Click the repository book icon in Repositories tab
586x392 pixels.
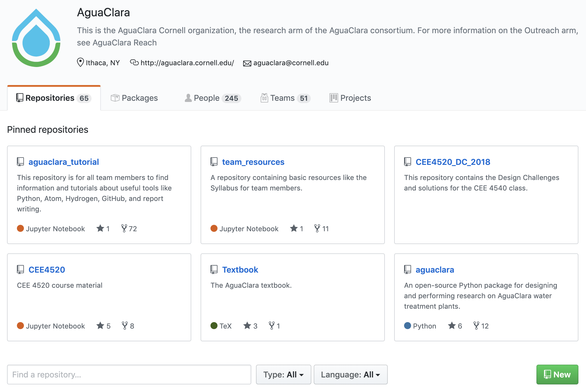20,98
